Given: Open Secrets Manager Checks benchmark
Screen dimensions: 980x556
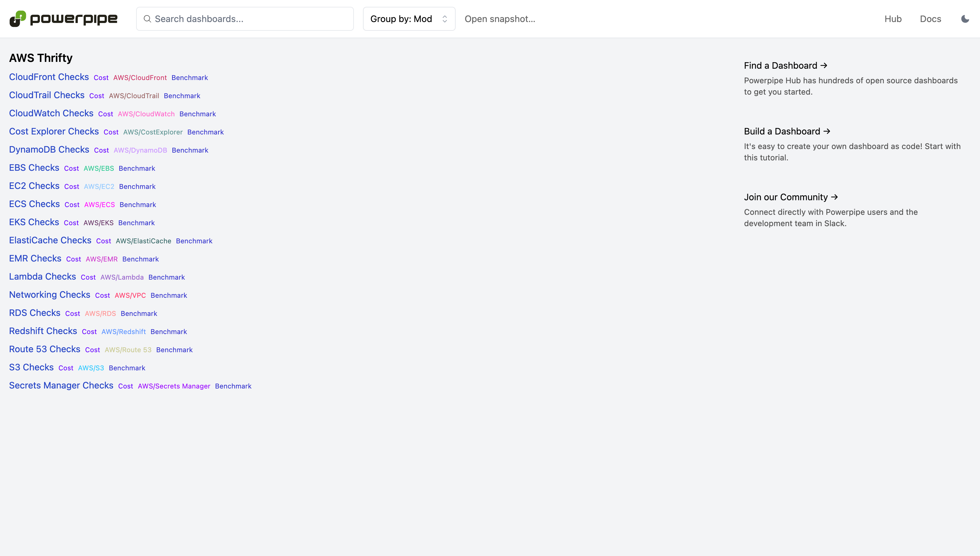Looking at the screenshot, I should 61,386.
